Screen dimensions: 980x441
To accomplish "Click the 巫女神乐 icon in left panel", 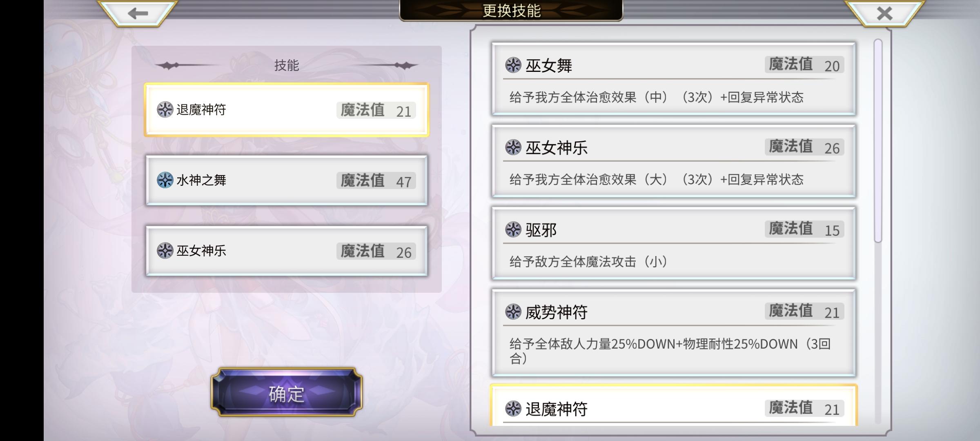I will pyautogui.click(x=165, y=251).
